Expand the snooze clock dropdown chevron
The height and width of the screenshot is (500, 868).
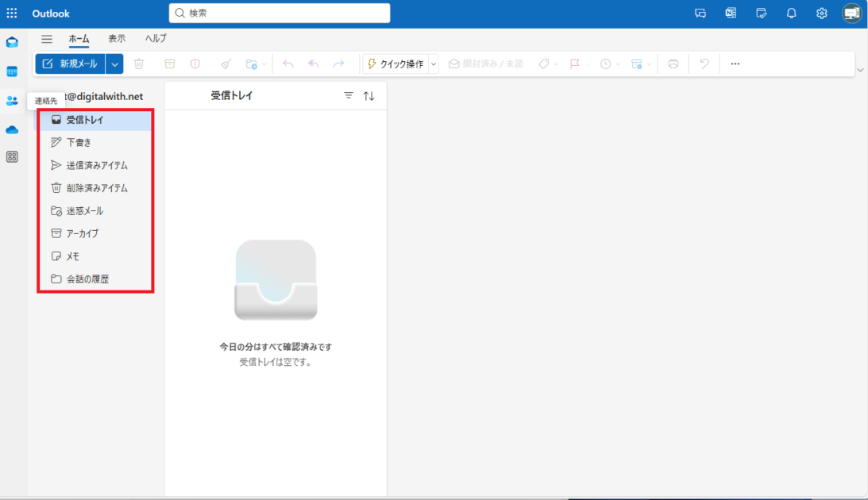[619, 65]
